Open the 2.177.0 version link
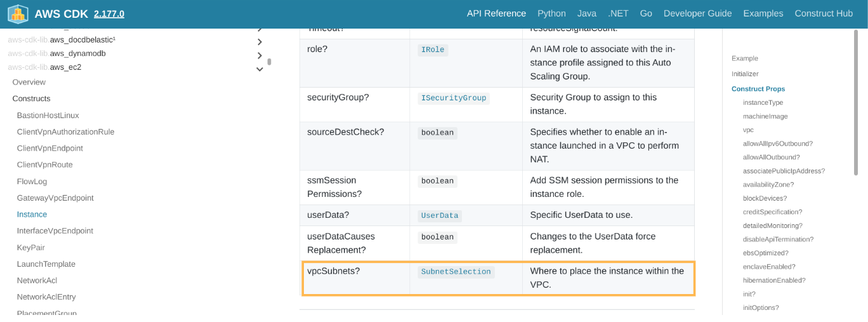This screenshot has height=322, width=868. pyautogui.click(x=109, y=14)
